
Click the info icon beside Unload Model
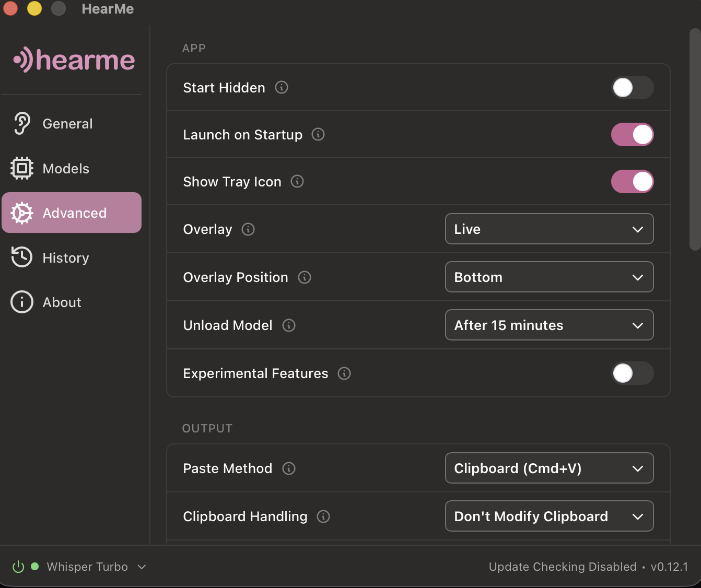[x=289, y=325]
